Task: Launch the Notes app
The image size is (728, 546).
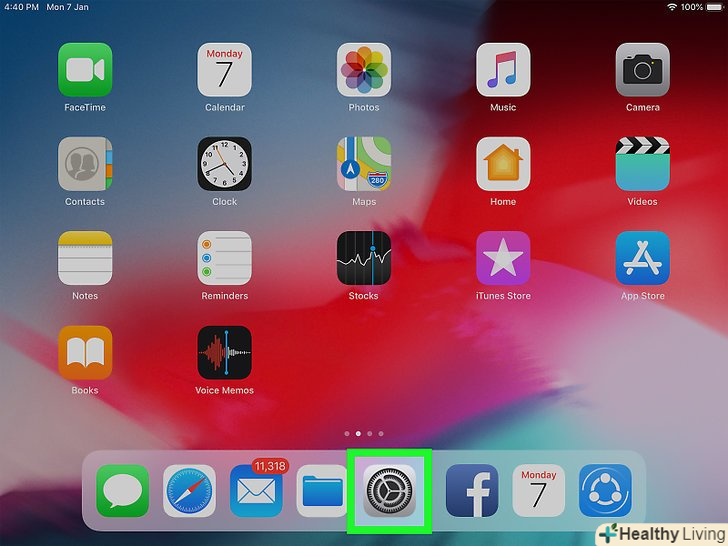Action: click(x=85, y=258)
